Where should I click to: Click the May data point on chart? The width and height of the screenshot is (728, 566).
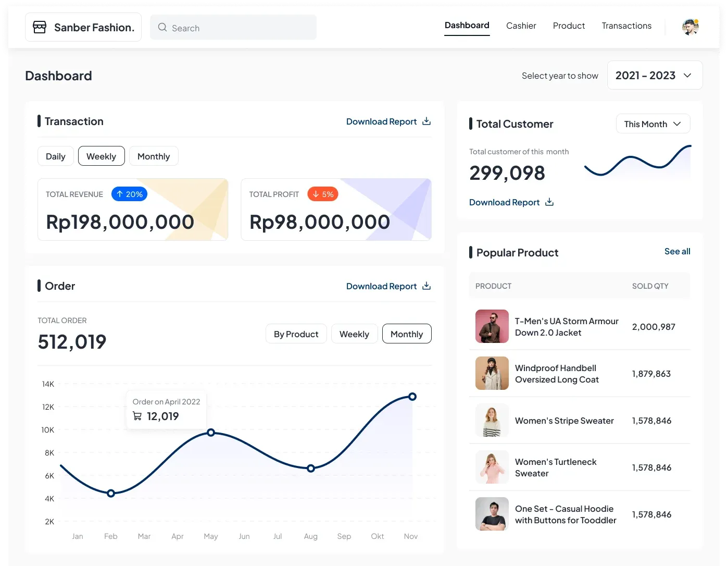211,433
